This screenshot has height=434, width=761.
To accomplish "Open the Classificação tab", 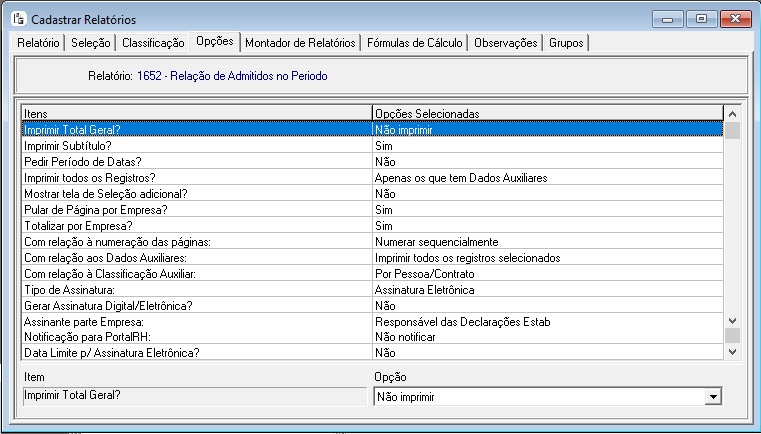I will [153, 43].
